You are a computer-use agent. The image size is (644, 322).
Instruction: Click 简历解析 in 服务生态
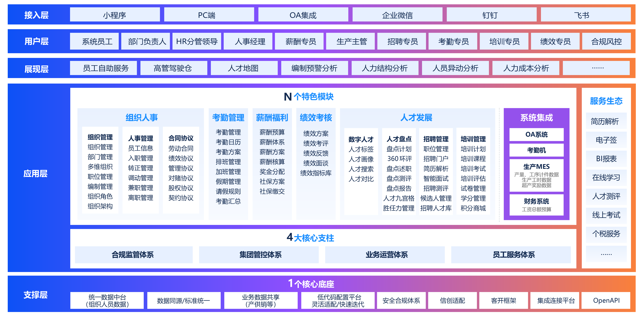(606, 121)
